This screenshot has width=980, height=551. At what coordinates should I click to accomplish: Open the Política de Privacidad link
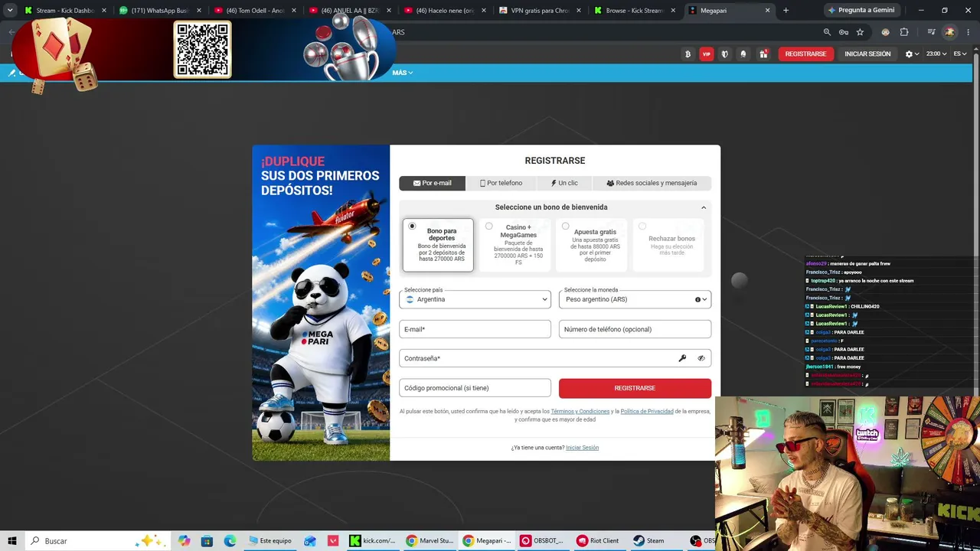pos(647,412)
